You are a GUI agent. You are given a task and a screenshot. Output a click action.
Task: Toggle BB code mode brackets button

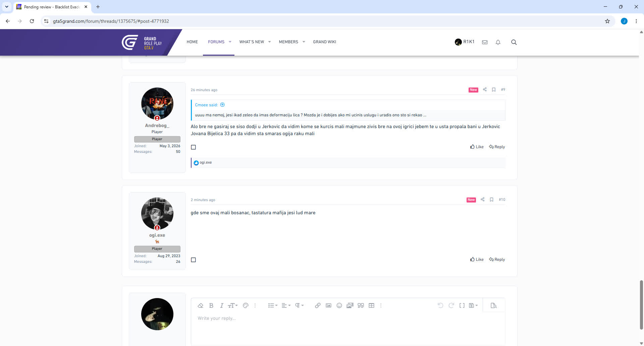462,305
